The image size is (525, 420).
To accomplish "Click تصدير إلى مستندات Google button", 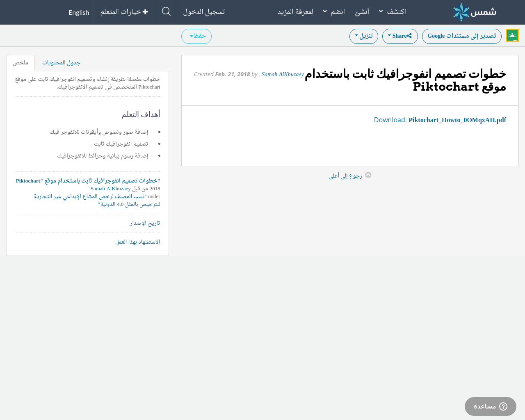I will (x=461, y=36).
